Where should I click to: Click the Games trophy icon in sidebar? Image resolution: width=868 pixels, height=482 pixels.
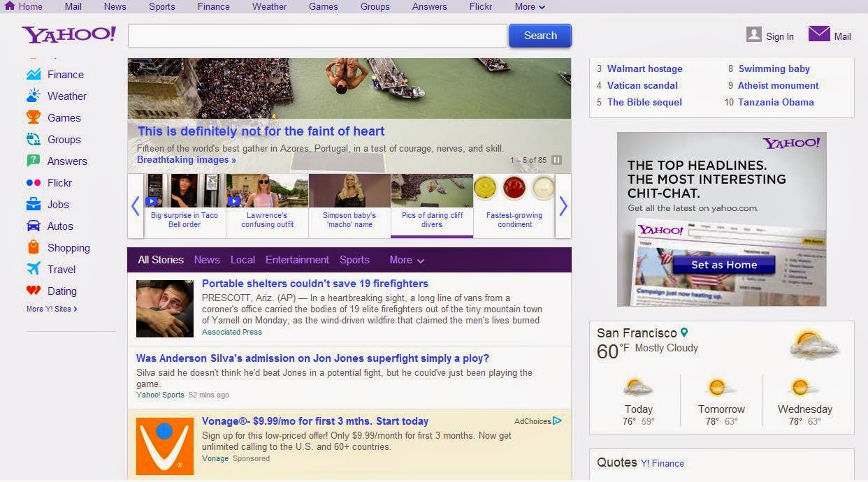pos(34,117)
